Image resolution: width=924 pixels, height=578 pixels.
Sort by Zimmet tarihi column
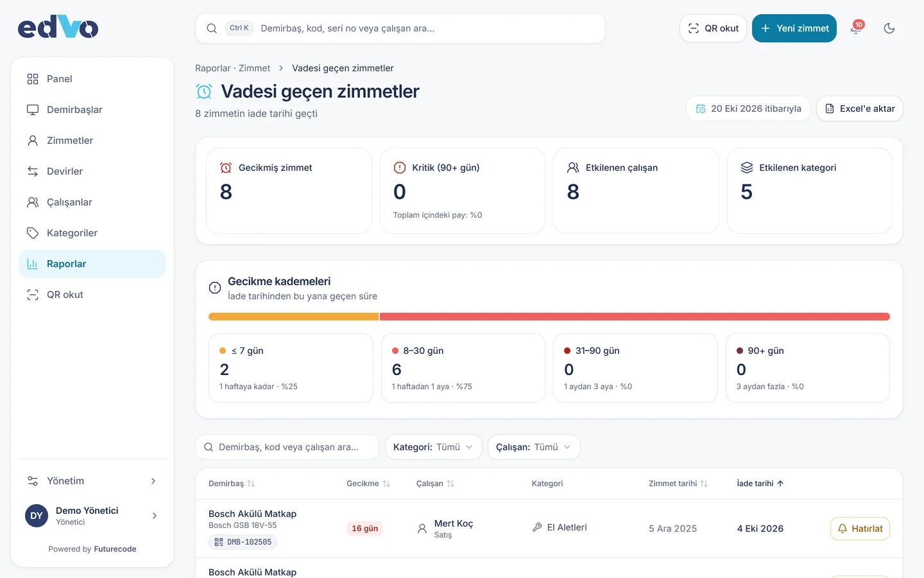click(678, 484)
